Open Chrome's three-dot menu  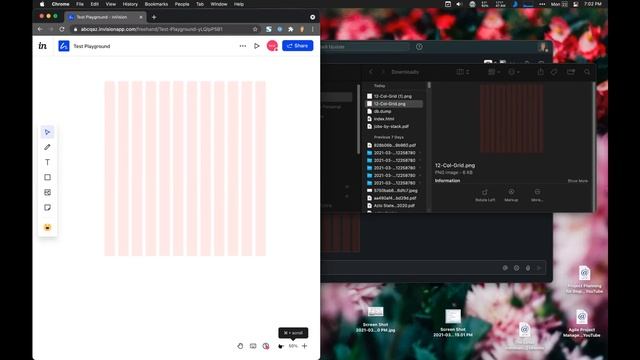coord(313,29)
